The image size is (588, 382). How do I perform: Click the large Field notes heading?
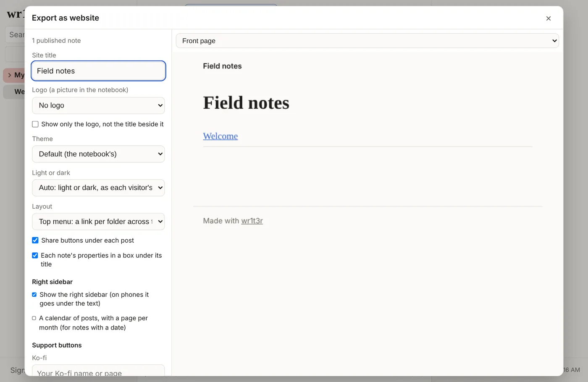[246, 103]
